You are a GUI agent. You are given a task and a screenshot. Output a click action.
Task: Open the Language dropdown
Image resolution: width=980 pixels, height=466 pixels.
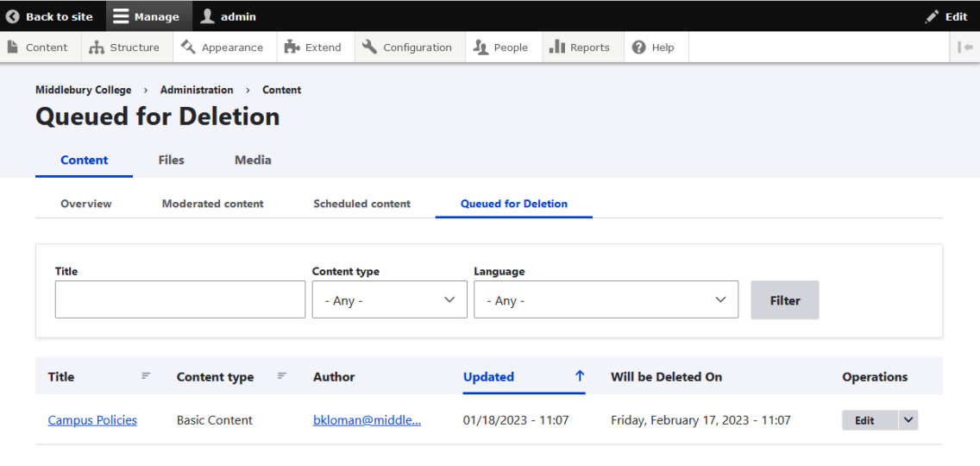(x=606, y=299)
